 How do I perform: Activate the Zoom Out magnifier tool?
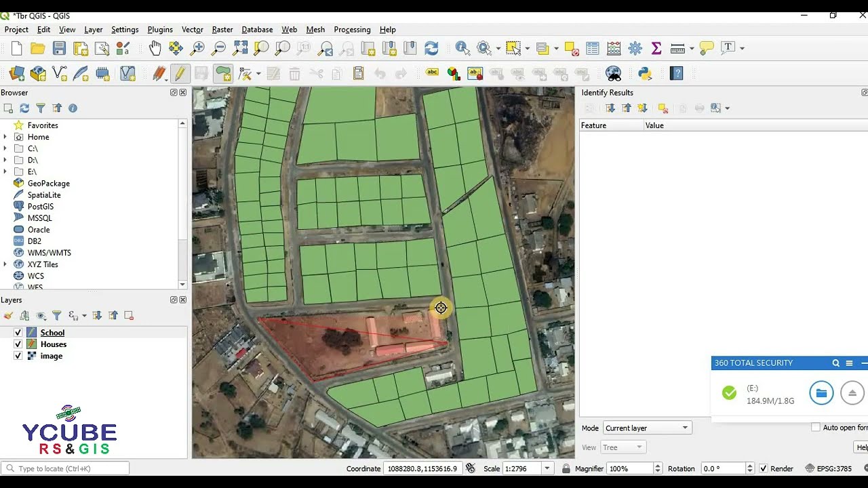[218, 48]
